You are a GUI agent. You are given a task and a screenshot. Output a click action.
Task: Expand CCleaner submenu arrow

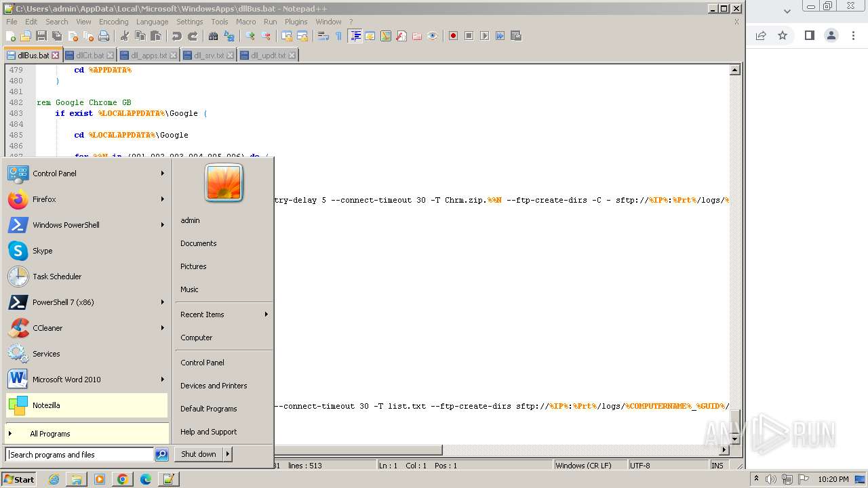(163, 328)
